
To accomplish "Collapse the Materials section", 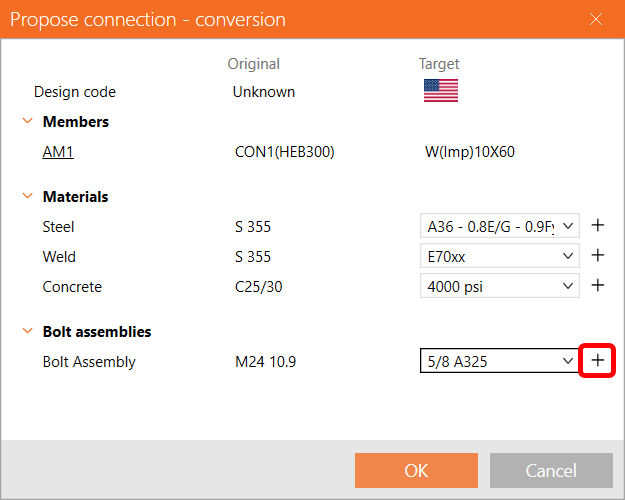I will [x=27, y=197].
